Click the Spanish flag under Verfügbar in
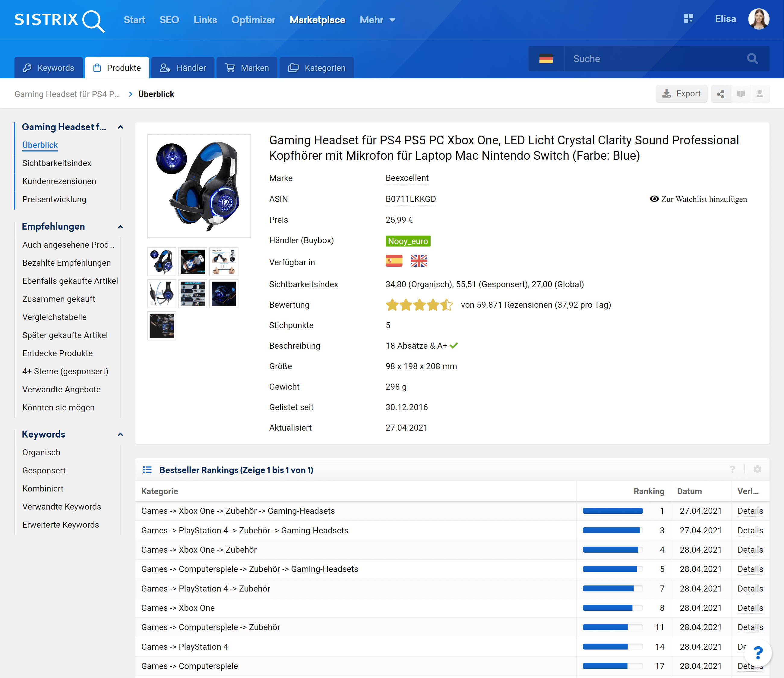The height and width of the screenshot is (678, 784). 394,261
